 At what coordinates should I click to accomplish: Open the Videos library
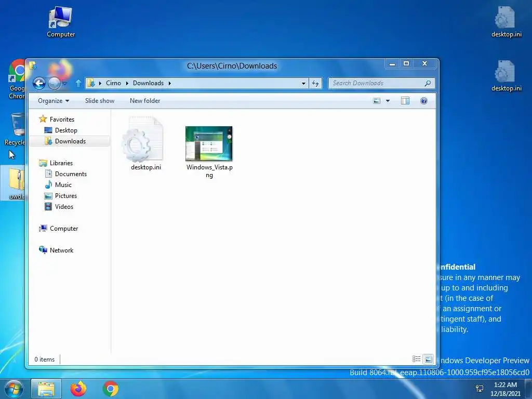coord(64,207)
